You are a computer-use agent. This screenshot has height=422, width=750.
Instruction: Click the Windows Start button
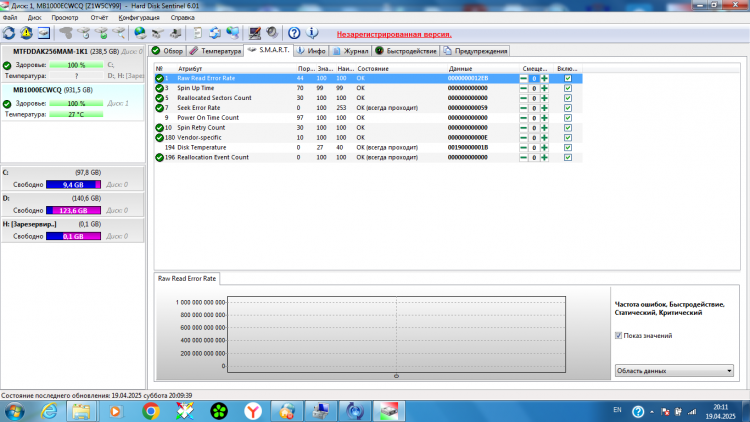coord(15,411)
